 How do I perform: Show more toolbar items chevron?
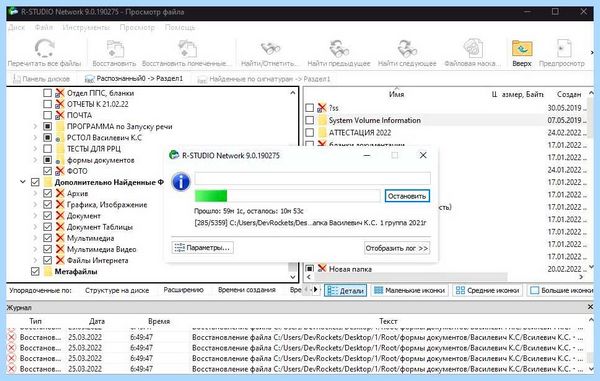pos(592,53)
